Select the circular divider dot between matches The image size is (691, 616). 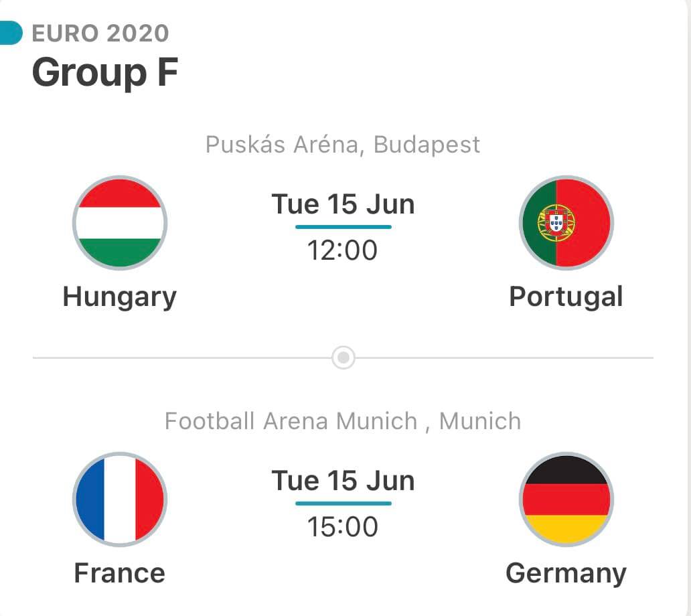[x=343, y=358]
